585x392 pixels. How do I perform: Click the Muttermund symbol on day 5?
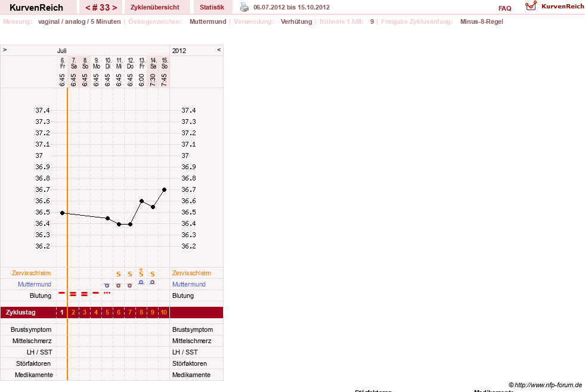[107, 285]
